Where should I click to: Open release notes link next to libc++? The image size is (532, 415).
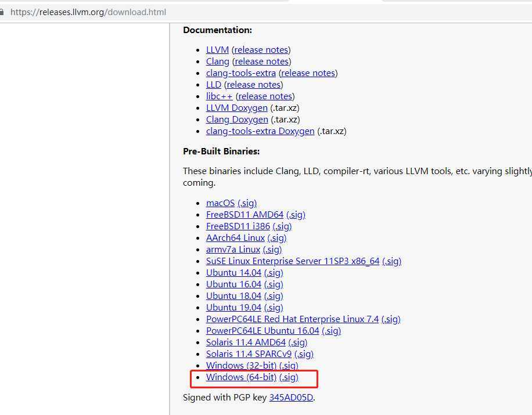coord(265,96)
